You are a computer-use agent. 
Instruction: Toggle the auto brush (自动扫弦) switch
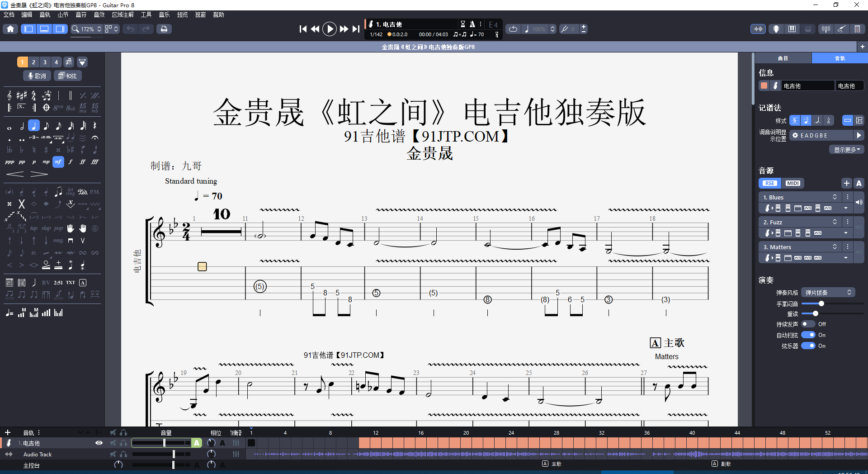coord(808,335)
